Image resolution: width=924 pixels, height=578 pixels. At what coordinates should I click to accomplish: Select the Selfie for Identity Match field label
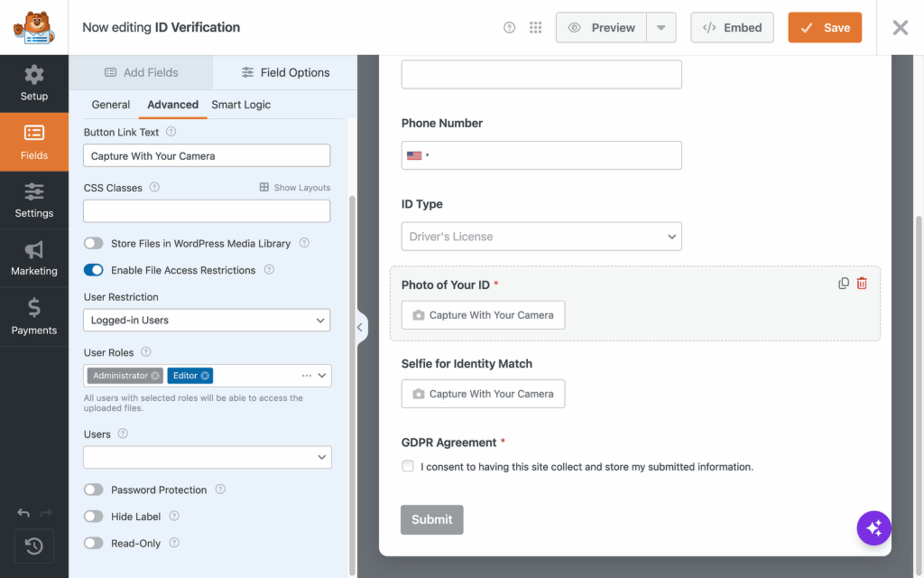(467, 364)
